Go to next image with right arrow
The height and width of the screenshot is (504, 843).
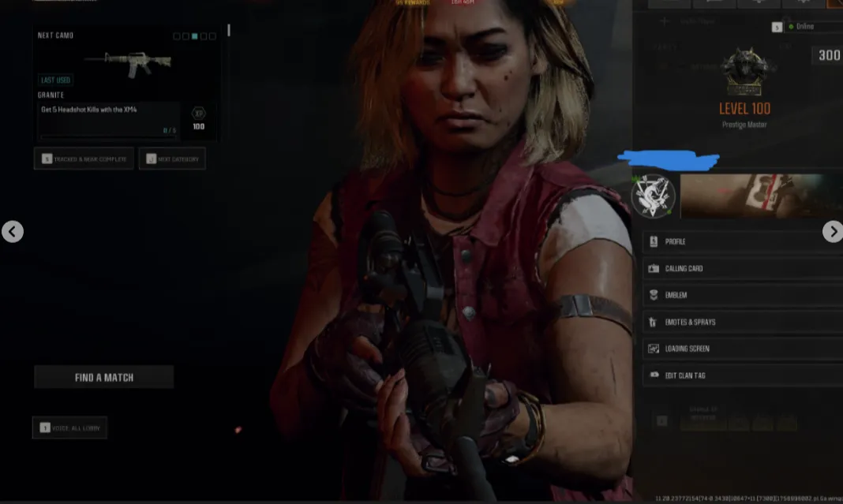click(832, 231)
